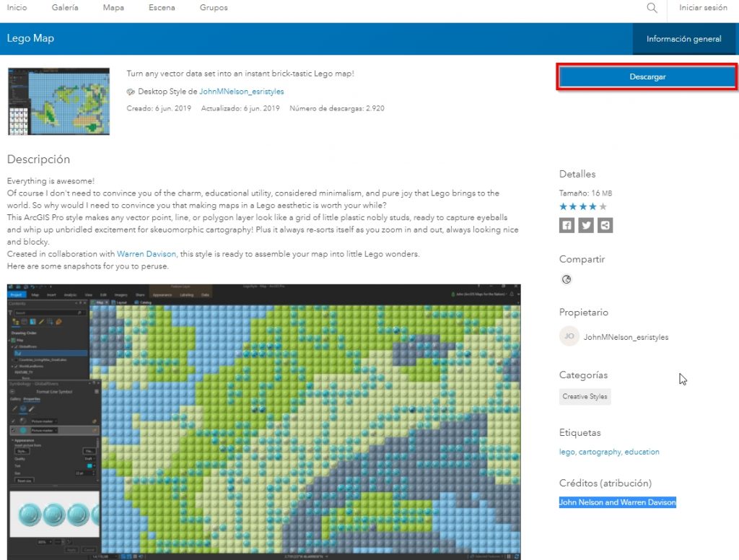Toggle the first Picture marker layer checkbox
This screenshot has width=739, height=560.
click(x=13, y=421)
